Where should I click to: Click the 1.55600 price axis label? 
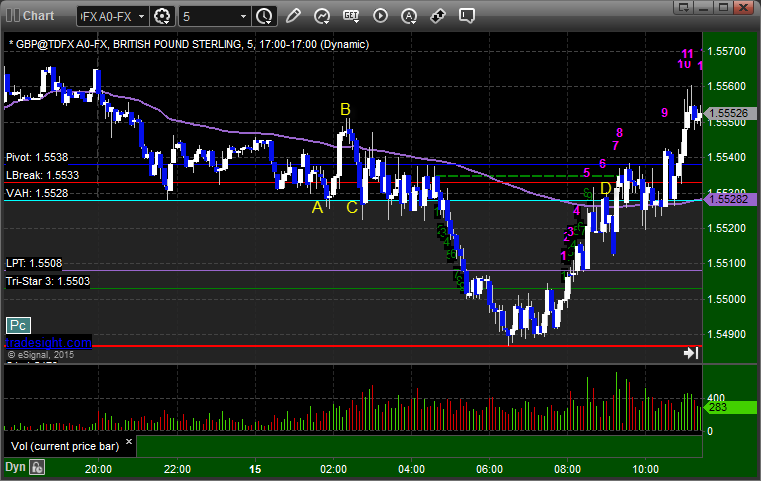(727, 86)
